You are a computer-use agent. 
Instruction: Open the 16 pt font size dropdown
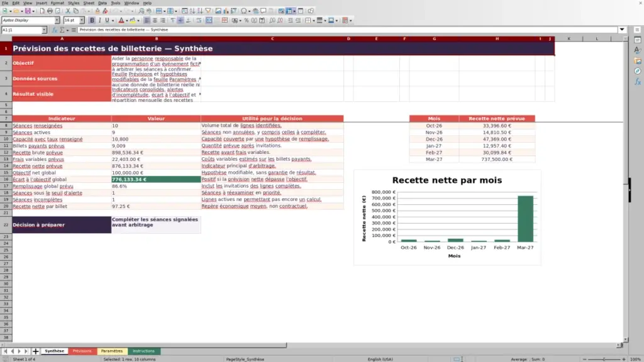[x=82, y=20]
